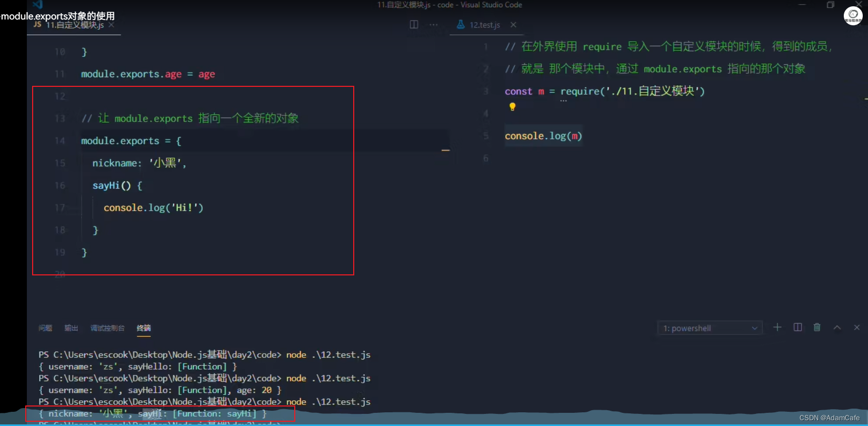Click the lightbulb quick fix icon
The width and height of the screenshot is (868, 426).
(512, 107)
